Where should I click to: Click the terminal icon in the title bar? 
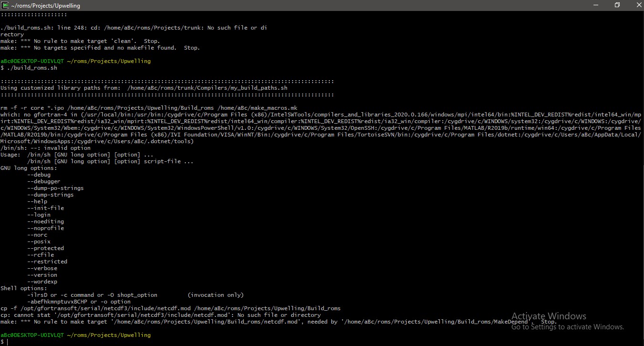tap(5, 5)
